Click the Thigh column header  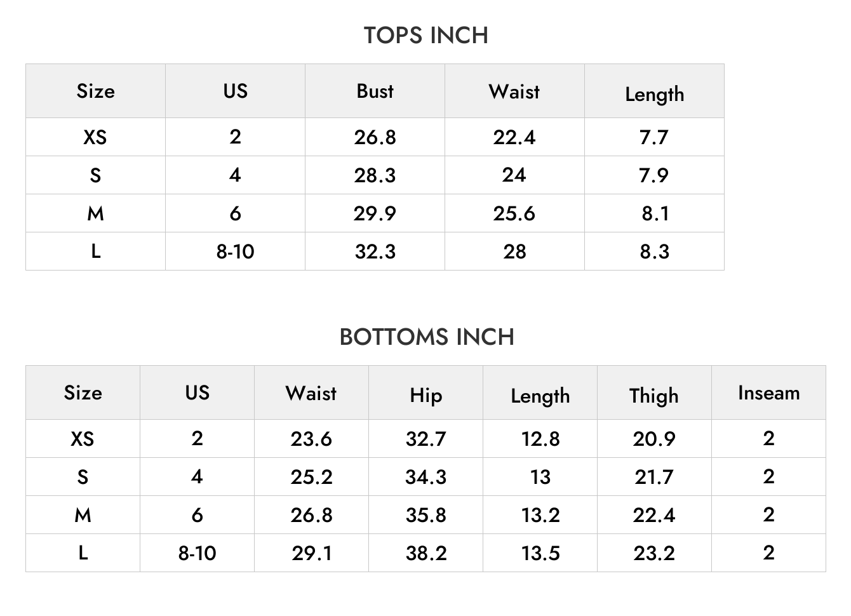(x=654, y=396)
